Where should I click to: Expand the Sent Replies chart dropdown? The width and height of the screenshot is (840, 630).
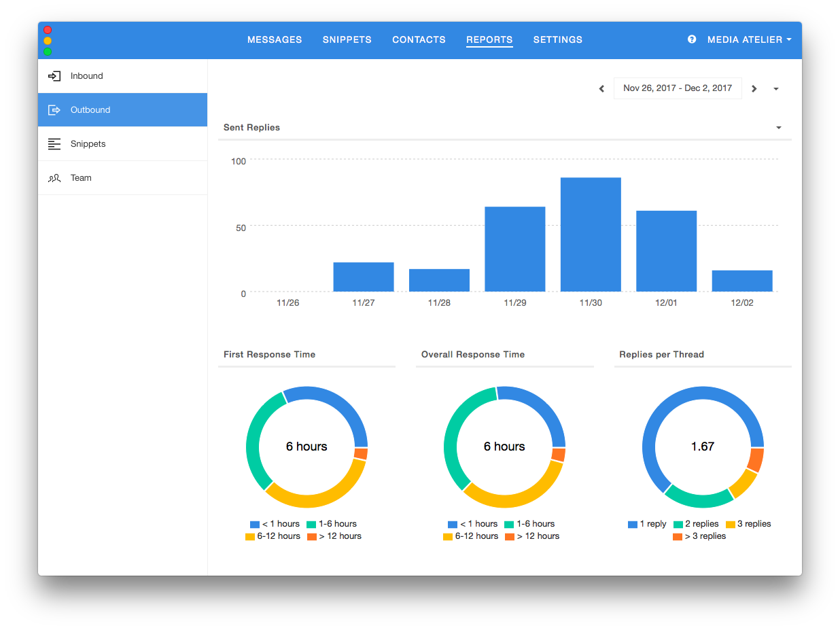[x=779, y=128]
